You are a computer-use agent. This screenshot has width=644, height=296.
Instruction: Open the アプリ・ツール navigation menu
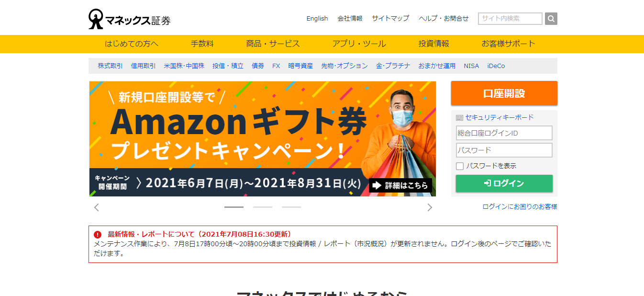pos(359,44)
